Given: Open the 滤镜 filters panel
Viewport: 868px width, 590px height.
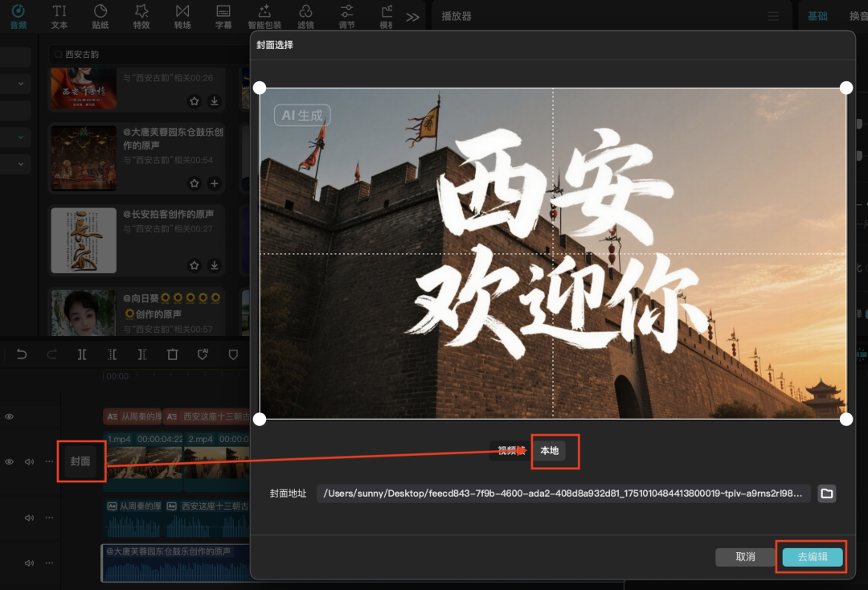Looking at the screenshot, I should tap(305, 16).
